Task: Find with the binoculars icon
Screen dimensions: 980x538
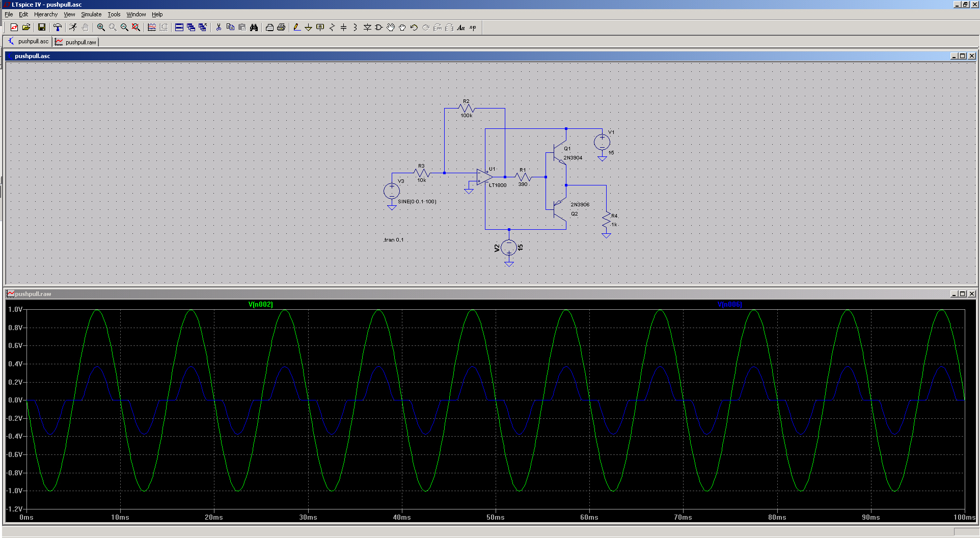Action: pyautogui.click(x=254, y=28)
